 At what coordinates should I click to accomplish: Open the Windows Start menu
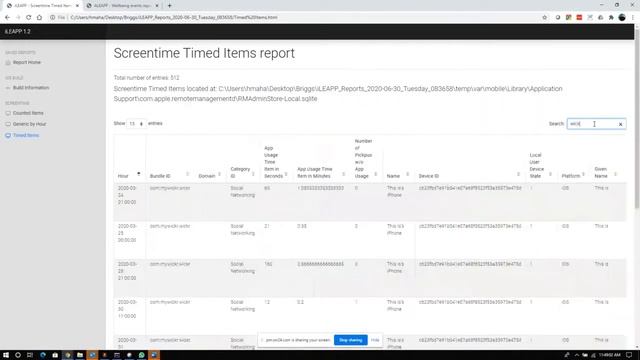click(x=6, y=355)
